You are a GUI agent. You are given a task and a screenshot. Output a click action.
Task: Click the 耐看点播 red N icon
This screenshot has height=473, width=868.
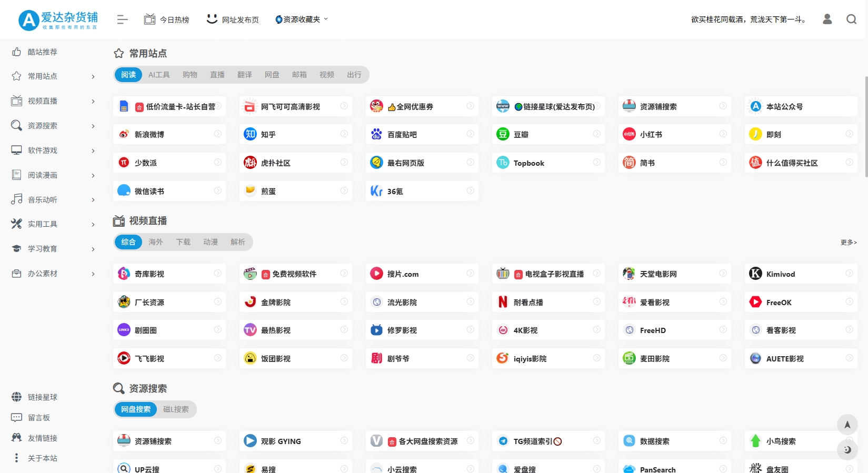[503, 302]
